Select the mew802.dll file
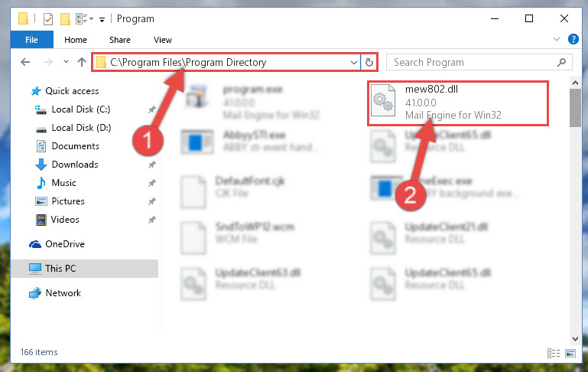Viewport: 588px width, 372px height. click(x=458, y=103)
